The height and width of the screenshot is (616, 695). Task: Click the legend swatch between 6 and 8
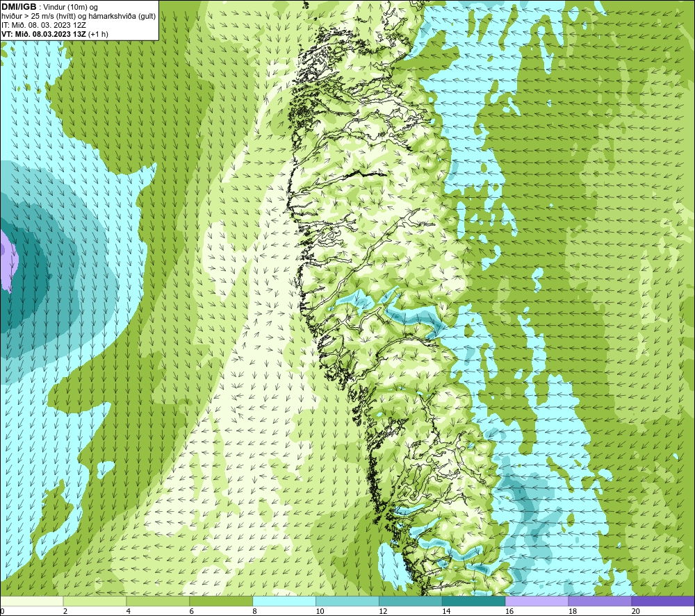(221, 601)
